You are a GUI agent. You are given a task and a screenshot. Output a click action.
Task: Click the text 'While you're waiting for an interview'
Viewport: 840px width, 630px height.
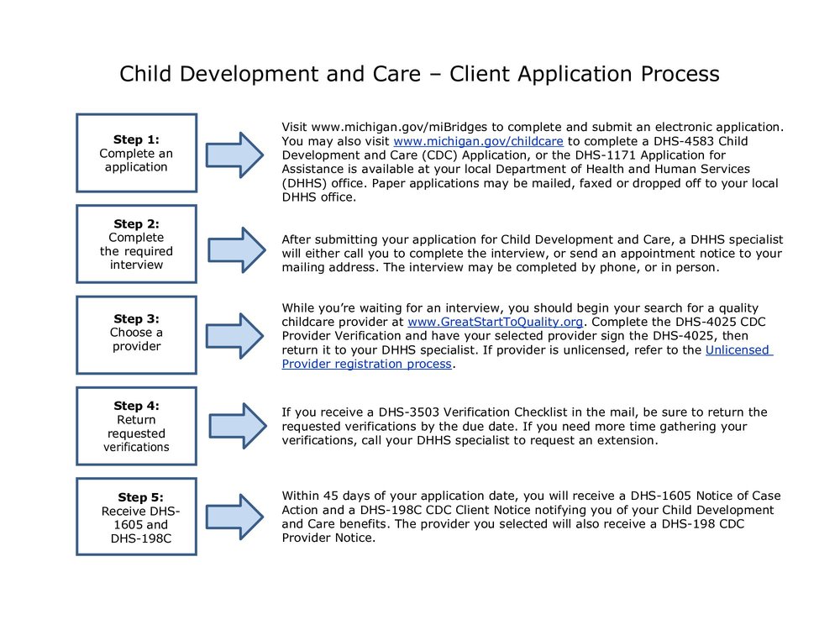point(392,308)
